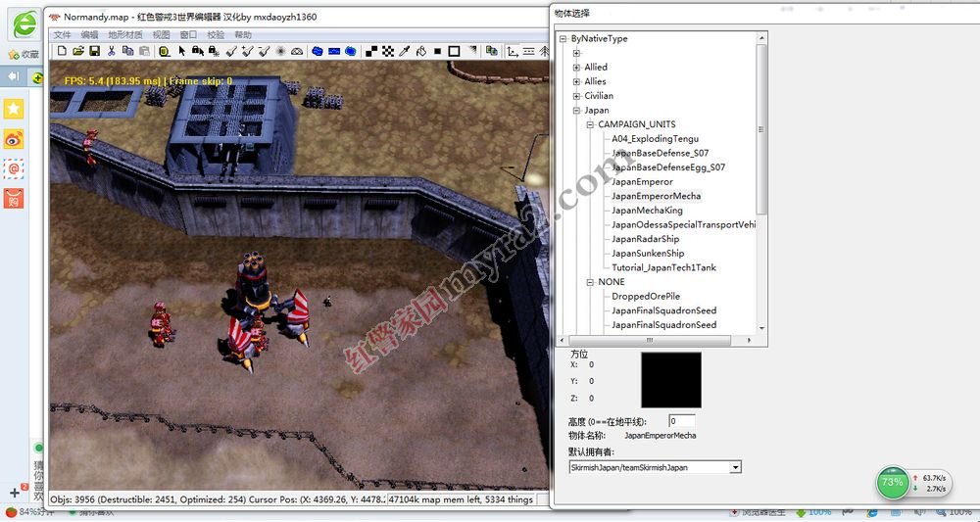Click the checkerboard pattern icon
The image size is (980, 522).
[x=388, y=51]
